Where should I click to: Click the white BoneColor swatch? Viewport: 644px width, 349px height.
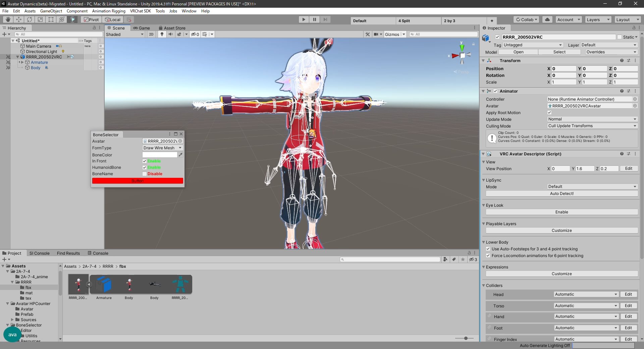click(160, 155)
